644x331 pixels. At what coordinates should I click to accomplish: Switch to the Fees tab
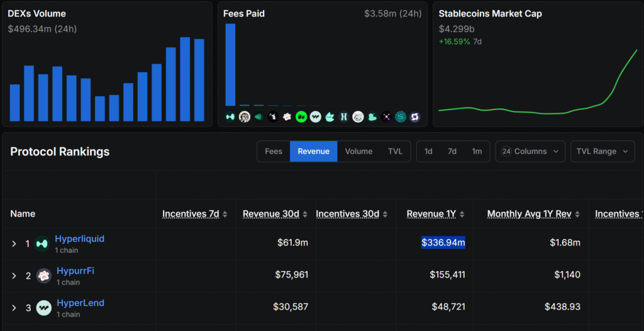pos(274,152)
